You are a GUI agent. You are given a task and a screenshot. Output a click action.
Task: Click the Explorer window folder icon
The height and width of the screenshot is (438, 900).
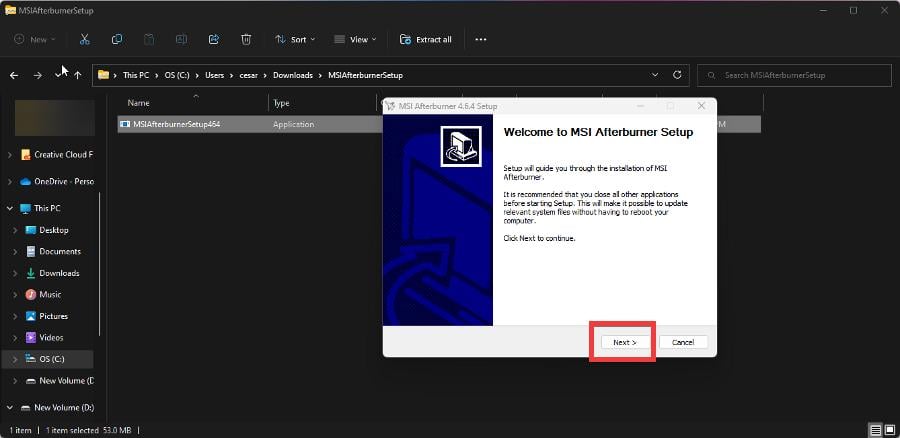coord(10,10)
